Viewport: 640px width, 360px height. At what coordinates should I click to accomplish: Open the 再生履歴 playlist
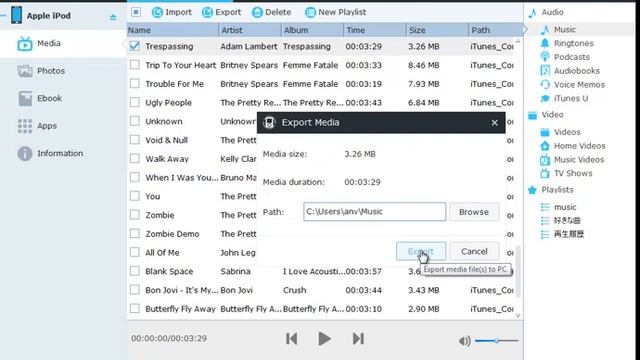(x=568, y=234)
